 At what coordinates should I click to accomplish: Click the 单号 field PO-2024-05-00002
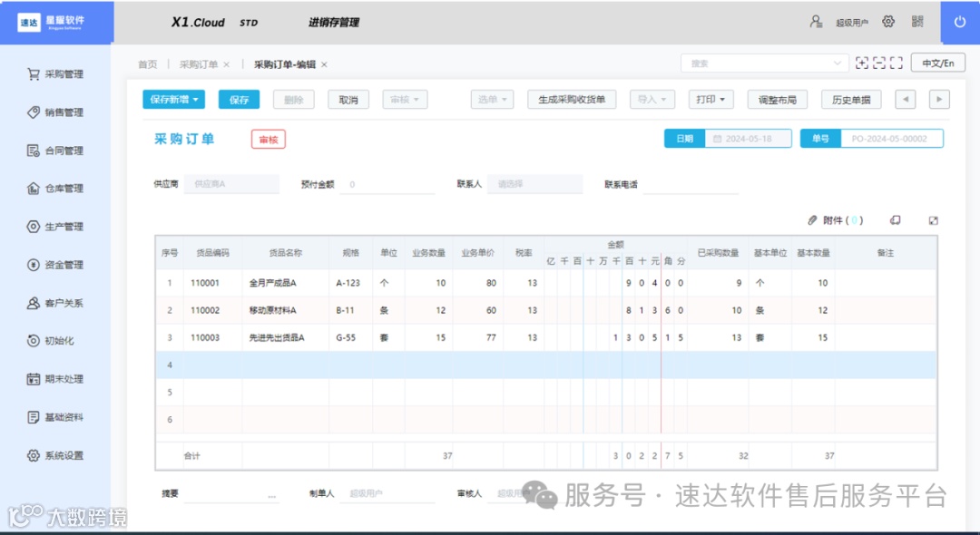[892, 139]
